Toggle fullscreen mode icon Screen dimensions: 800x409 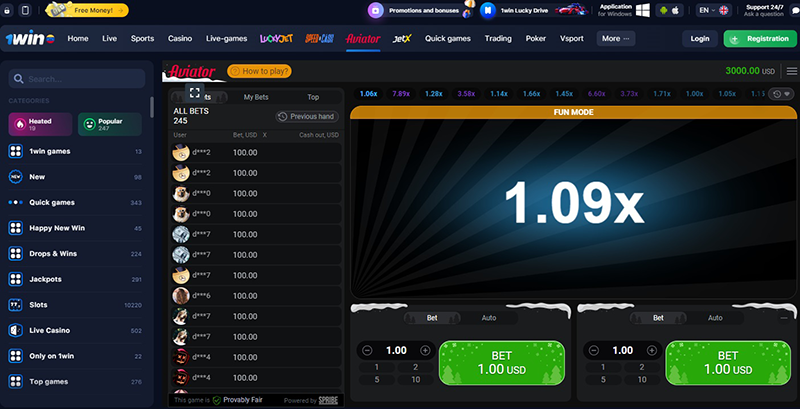coord(194,92)
